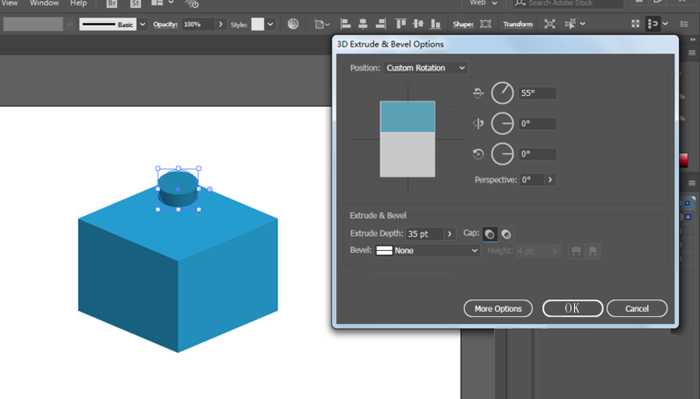Click the Shape label link
Screen dimensions: 700x399
click(462, 24)
